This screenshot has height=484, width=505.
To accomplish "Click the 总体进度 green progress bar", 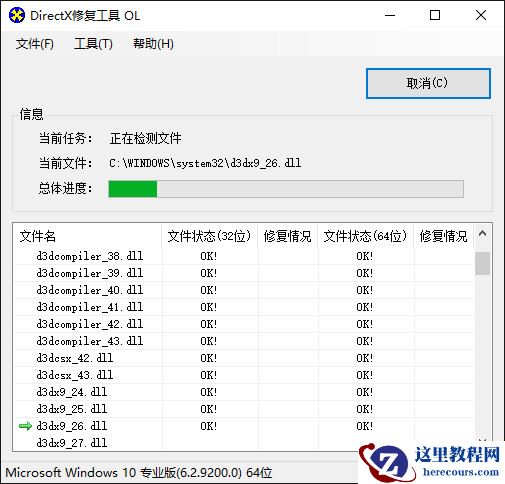I will [x=286, y=189].
